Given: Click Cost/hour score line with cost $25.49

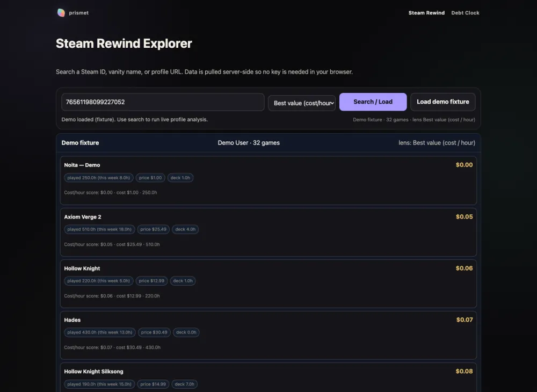Looking at the screenshot, I should (112, 244).
